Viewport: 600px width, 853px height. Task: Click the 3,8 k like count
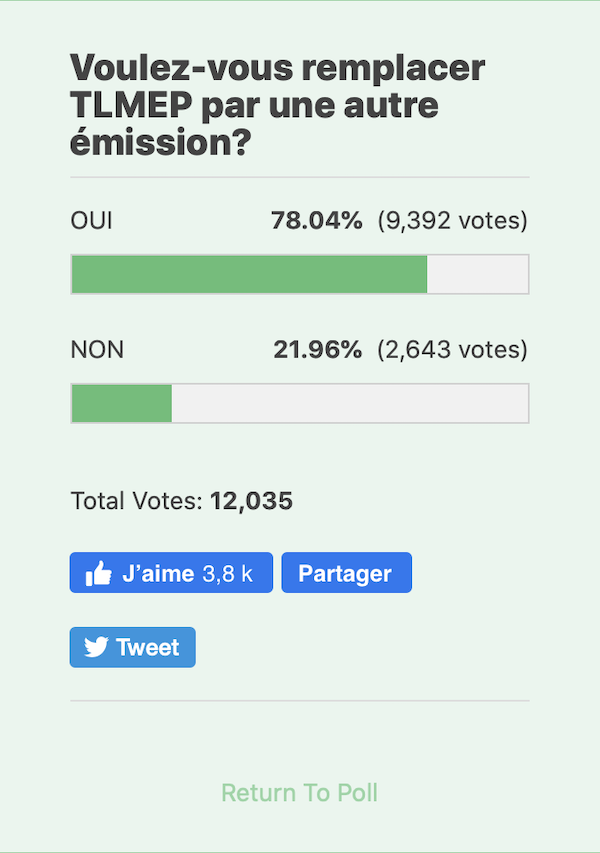[x=227, y=574]
